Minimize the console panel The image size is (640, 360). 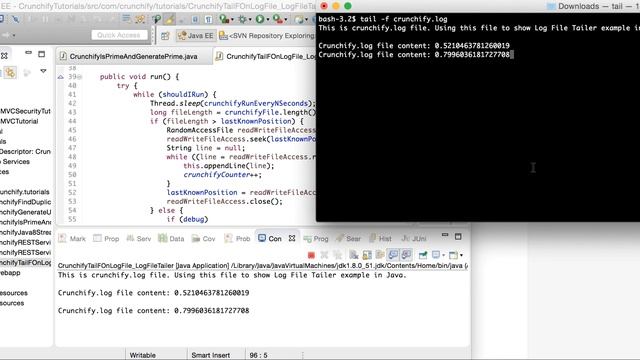(445, 236)
